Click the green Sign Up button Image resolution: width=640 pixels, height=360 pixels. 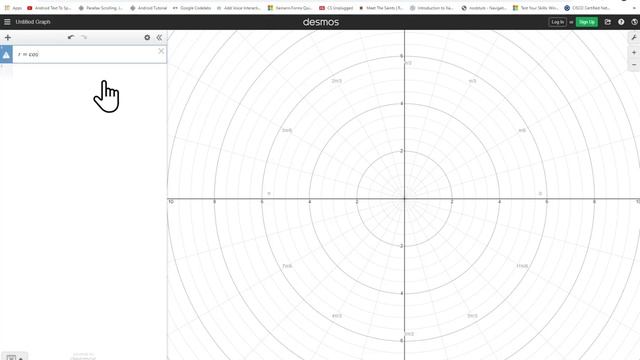(x=587, y=22)
